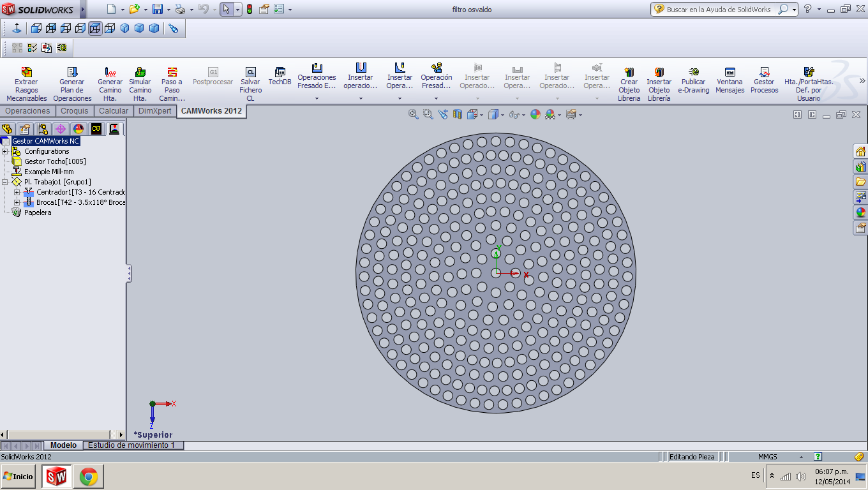Open Chrome from the taskbar
The image size is (868, 490).
coord(89,477)
